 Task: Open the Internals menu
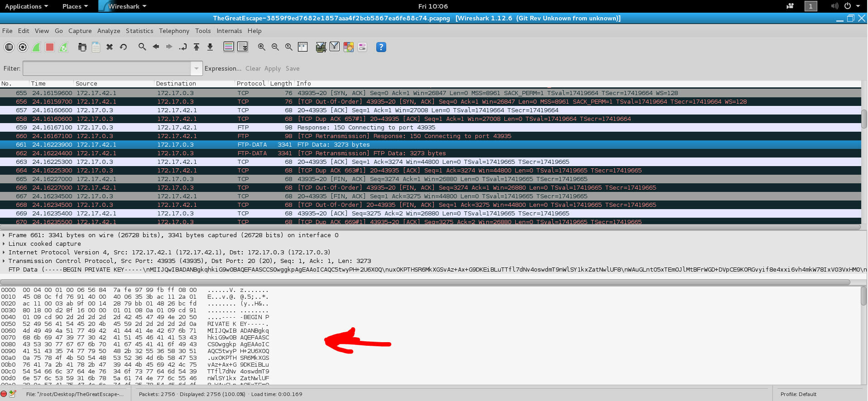tap(229, 31)
